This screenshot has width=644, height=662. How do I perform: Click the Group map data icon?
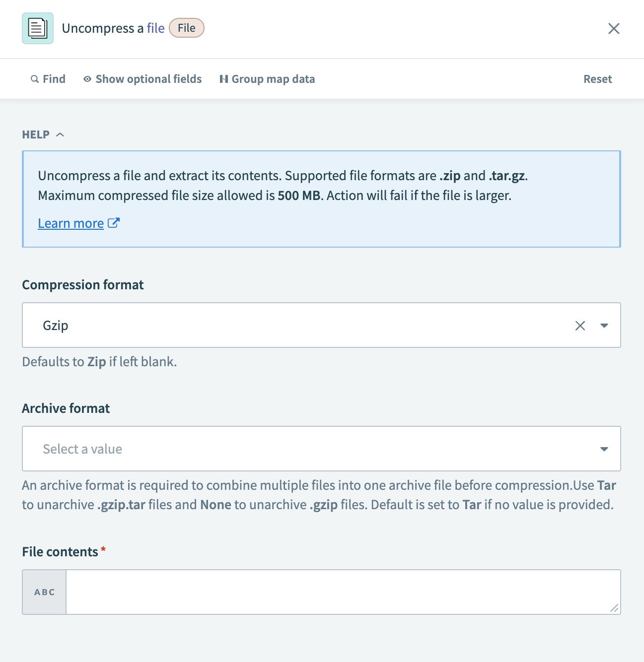tap(224, 79)
